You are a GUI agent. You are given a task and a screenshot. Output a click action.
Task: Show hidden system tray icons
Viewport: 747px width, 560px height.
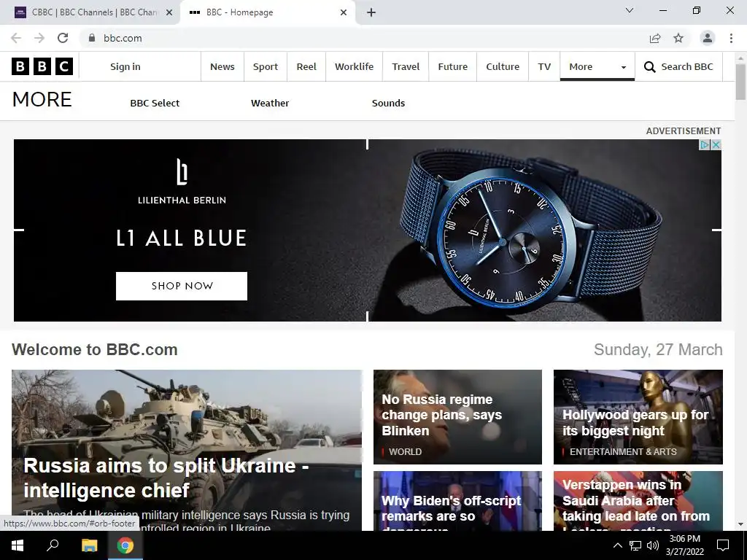(617, 545)
